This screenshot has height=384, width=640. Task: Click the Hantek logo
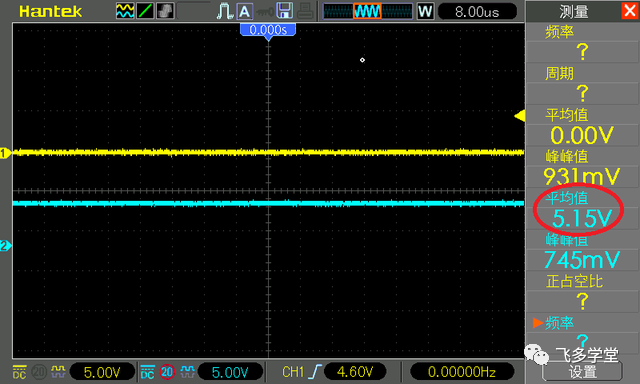[x=51, y=11]
